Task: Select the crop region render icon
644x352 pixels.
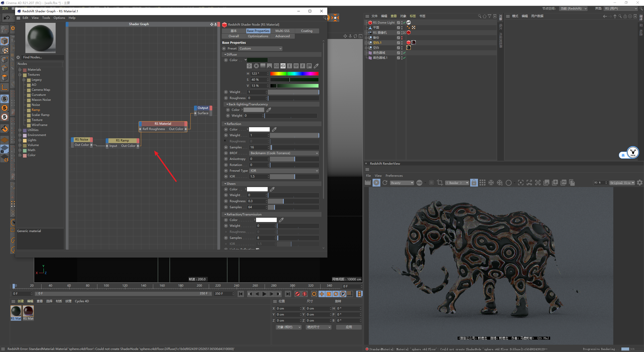Action: [x=440, y=183]
